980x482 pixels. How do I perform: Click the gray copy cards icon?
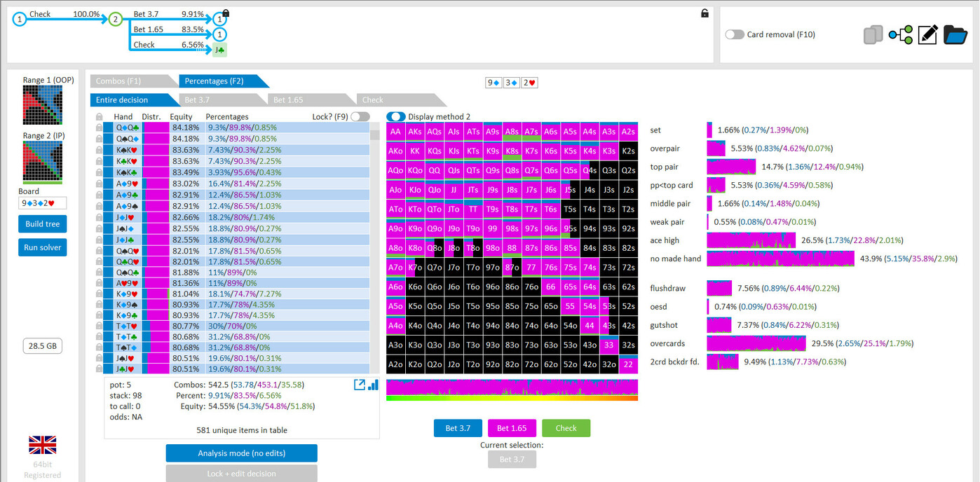pos(873,35)
